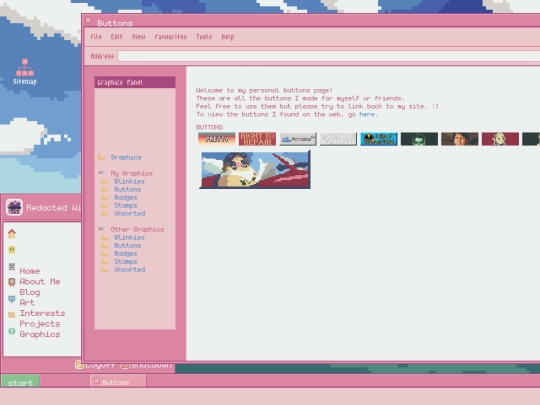Open the View menu
Screen dimensions: 540x405
point(138,37)
